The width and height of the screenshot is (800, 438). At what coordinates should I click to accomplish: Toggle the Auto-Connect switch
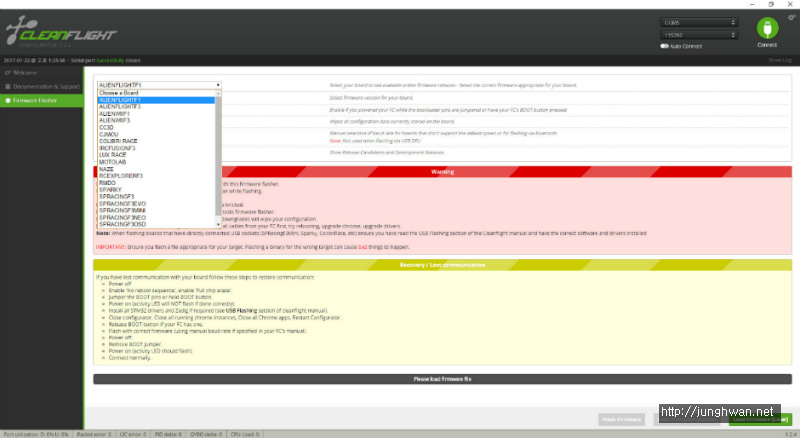click(664, 46)
